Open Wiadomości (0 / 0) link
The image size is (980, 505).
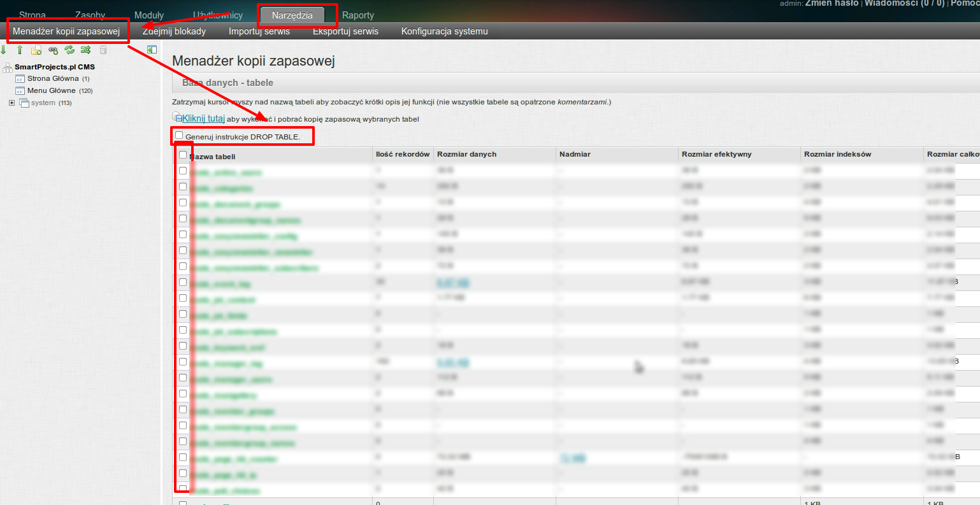(904, 3)
